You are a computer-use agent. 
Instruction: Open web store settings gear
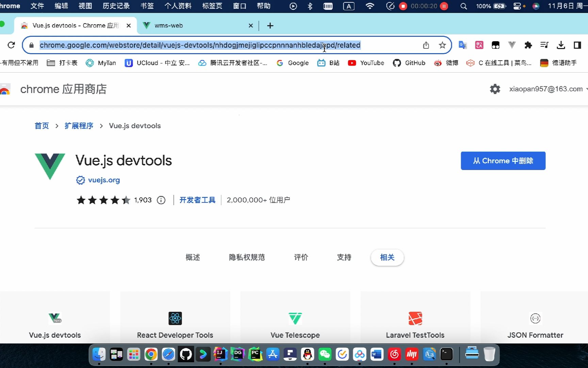coord(495,89)
